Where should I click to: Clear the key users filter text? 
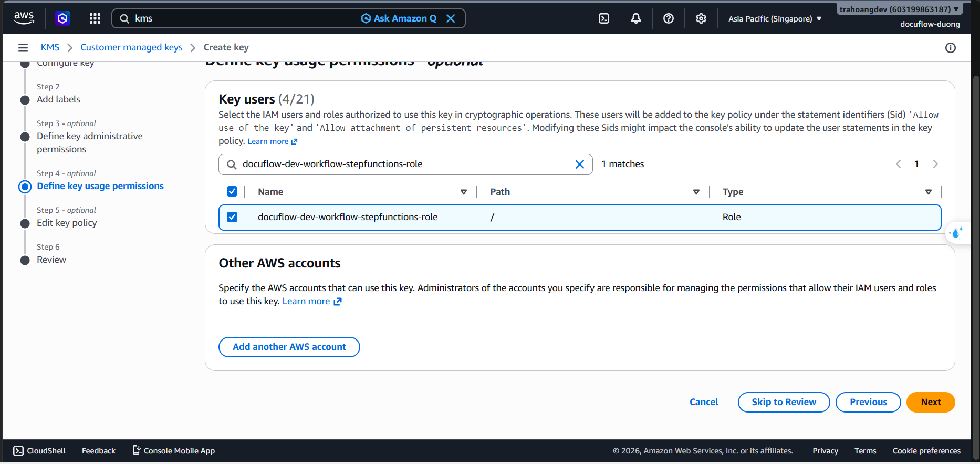click(x=580, y=164)
